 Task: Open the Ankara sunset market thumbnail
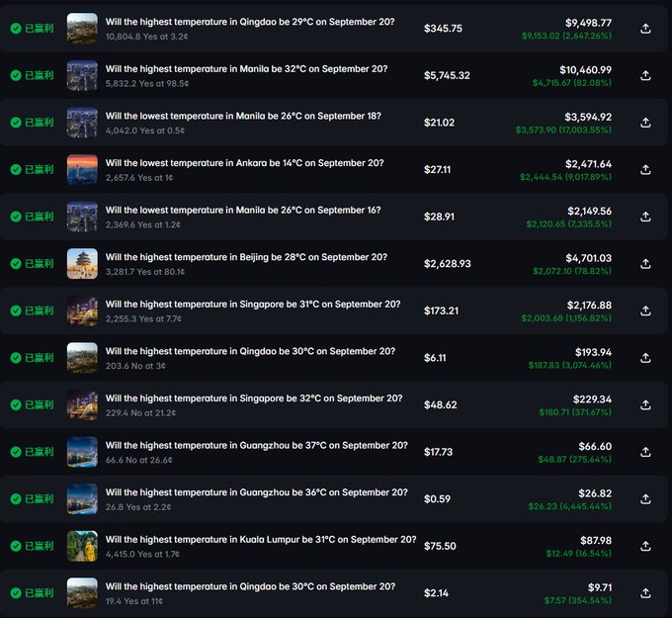[82, 169]
